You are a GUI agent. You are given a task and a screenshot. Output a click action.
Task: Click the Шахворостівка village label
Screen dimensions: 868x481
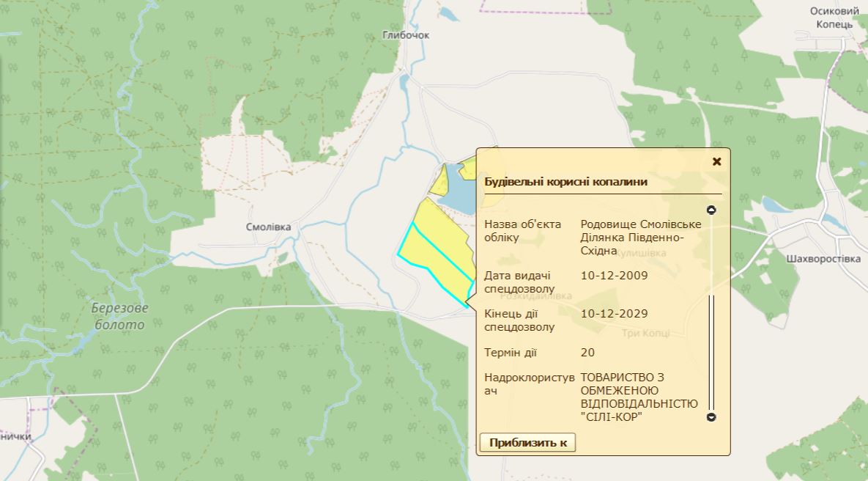point(823,259)
